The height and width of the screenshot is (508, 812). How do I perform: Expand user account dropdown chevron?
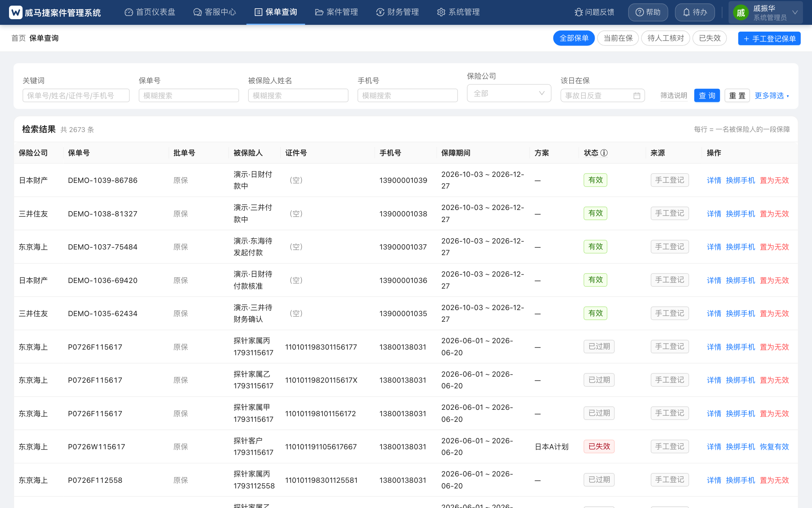[795, 12]
